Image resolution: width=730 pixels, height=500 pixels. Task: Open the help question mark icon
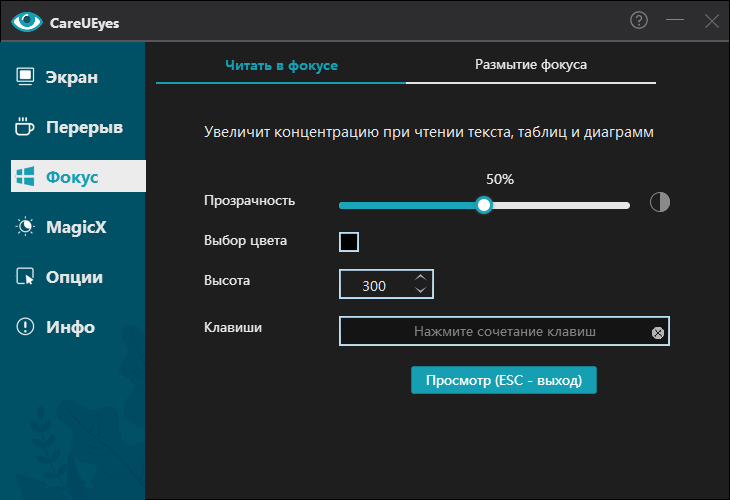(x=639, y=20)
